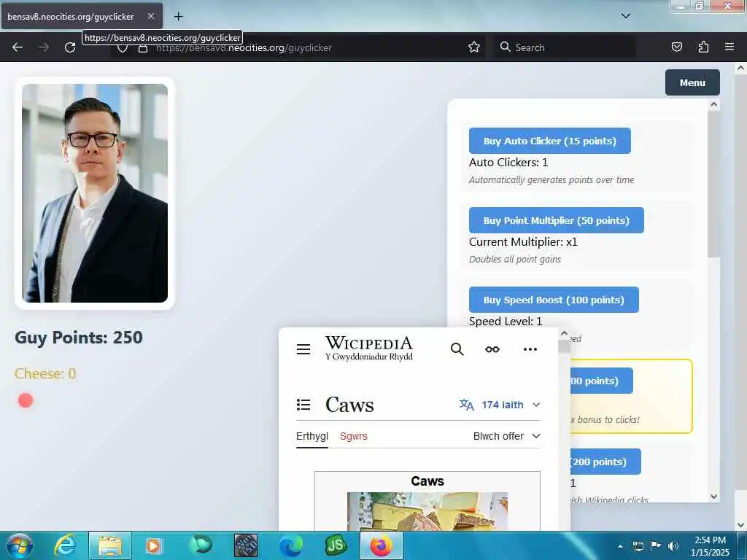Click the guy's portrait photo
747x560 pixels.
click(95, 192)
